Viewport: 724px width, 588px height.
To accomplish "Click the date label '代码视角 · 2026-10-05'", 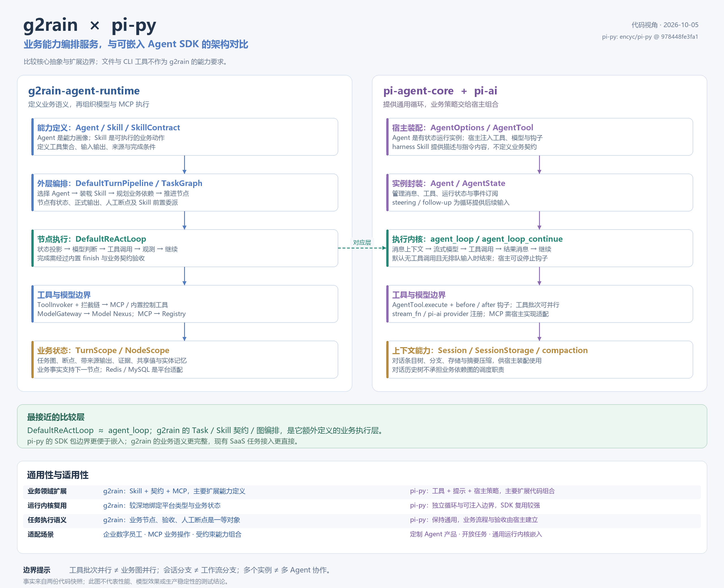I will [x=665, y=25].
